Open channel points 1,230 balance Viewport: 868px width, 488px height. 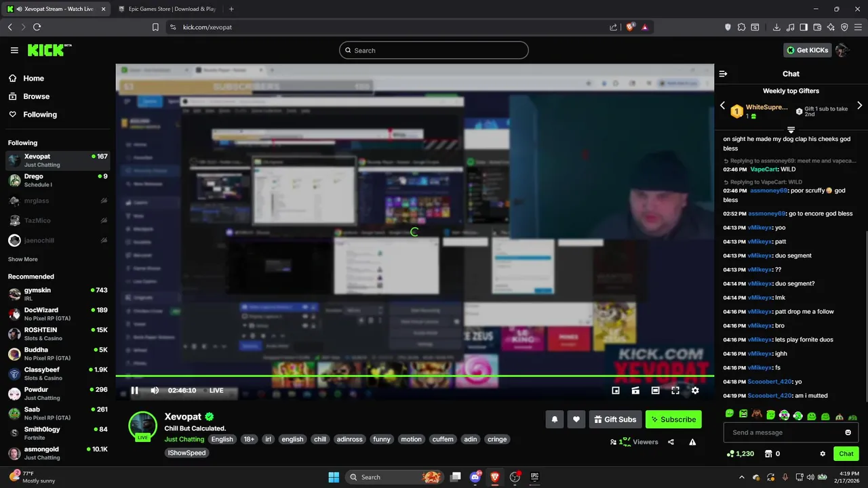click(x=740, y=453)
